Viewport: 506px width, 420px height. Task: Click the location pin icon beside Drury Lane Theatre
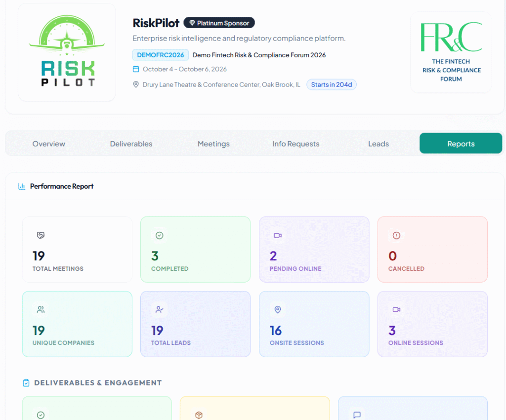coord(136,84)
